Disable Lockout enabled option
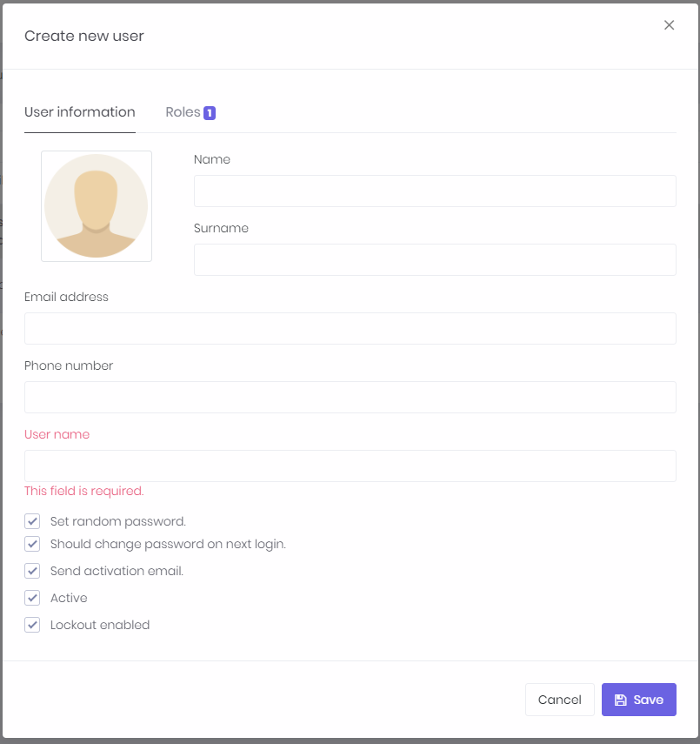This screenshot has height=744, width=700. tap(32, 625)
